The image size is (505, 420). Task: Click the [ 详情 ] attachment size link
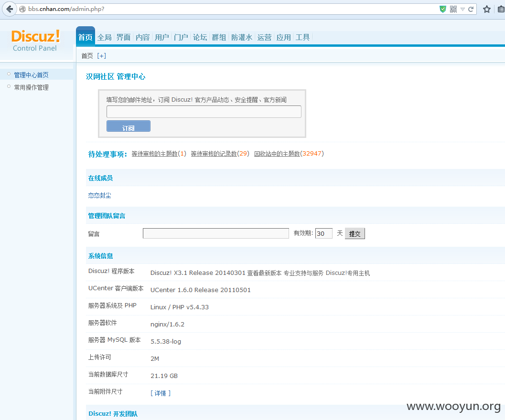tap(161, 393)
